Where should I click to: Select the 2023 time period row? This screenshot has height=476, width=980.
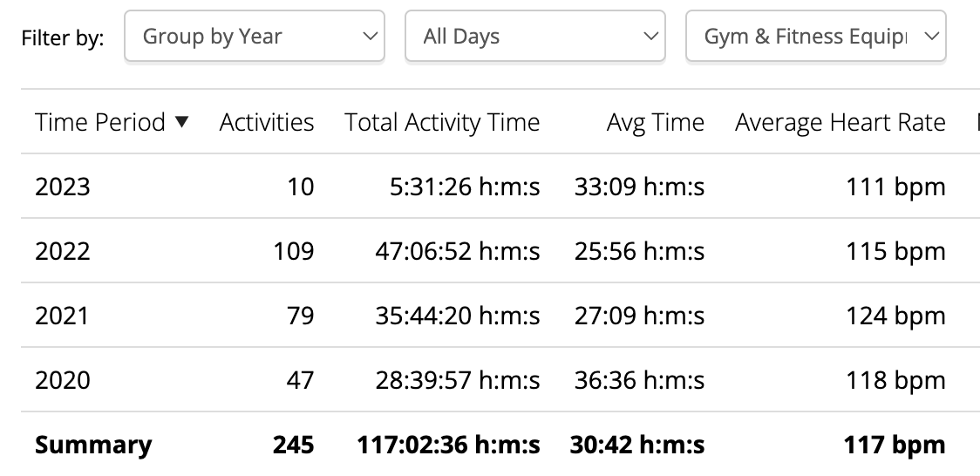[63, 187]
